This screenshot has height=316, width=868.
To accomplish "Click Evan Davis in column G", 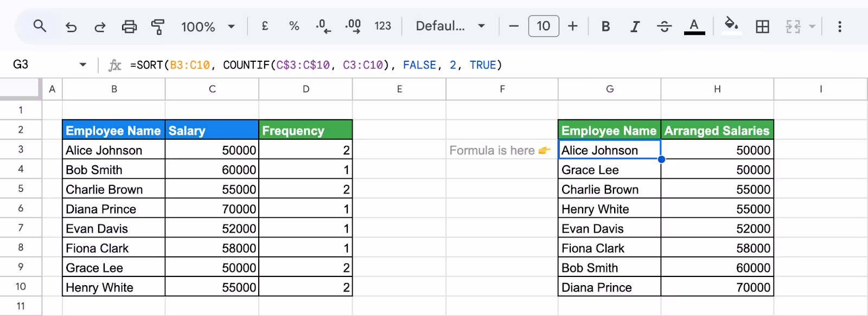I will [610, 228].
